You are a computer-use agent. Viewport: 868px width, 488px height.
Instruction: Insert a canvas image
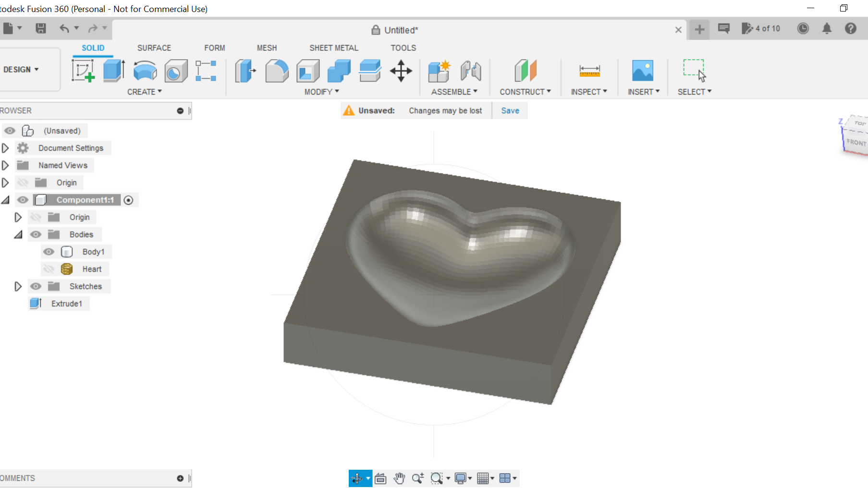[x=643, y=71]
